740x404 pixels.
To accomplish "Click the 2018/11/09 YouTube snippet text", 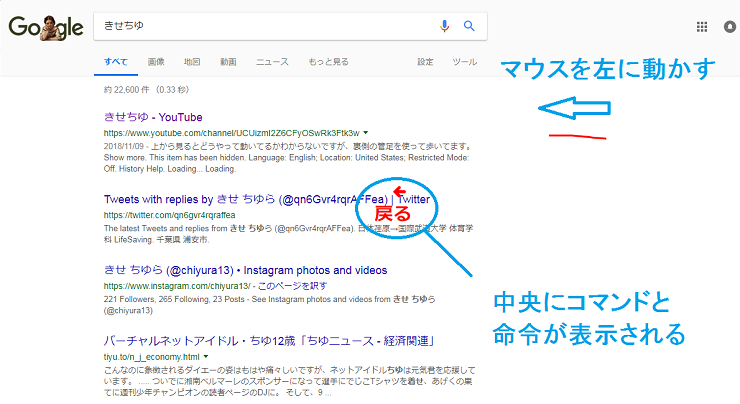I will 287,158.
